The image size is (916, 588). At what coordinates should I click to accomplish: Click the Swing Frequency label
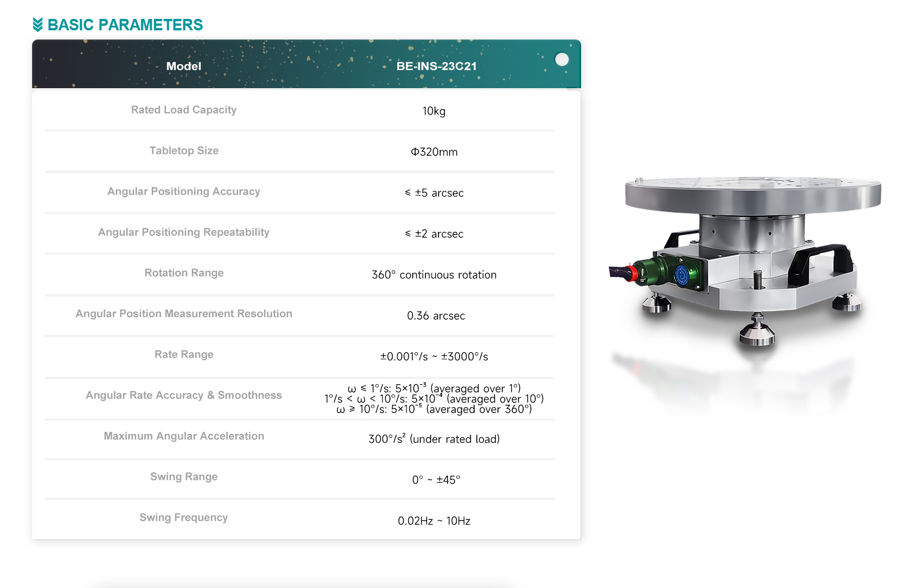pos(184,518)
